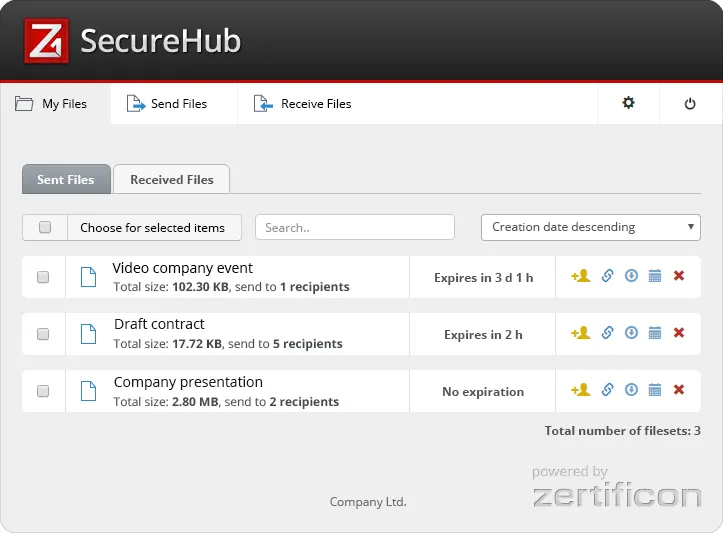Open the Company presentation title
The height and width of the screenshot is (533, 723).
point(188,382)
